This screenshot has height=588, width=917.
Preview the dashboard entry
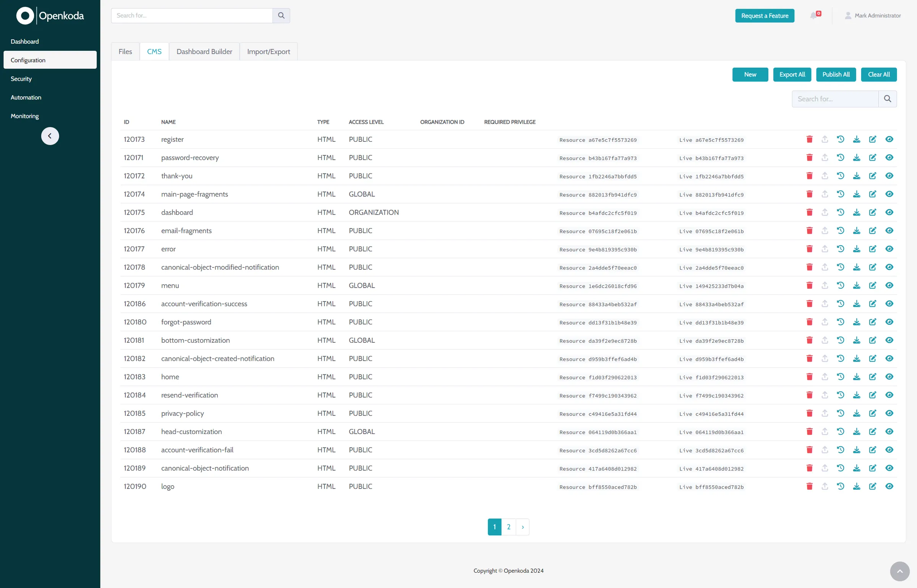pyautogui.click(x=889, y=212)
